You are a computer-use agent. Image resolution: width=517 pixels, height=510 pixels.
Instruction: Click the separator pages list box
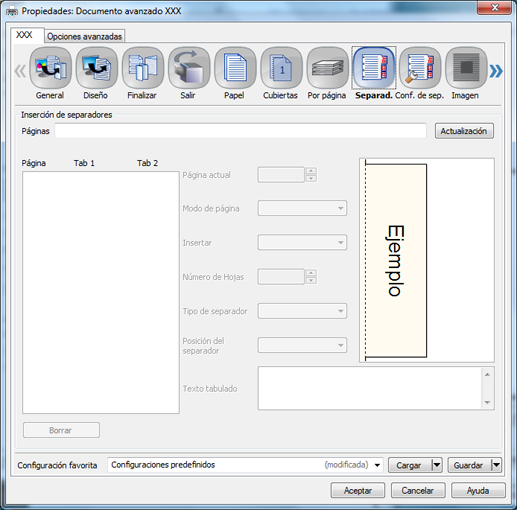(x=101, y=292)
